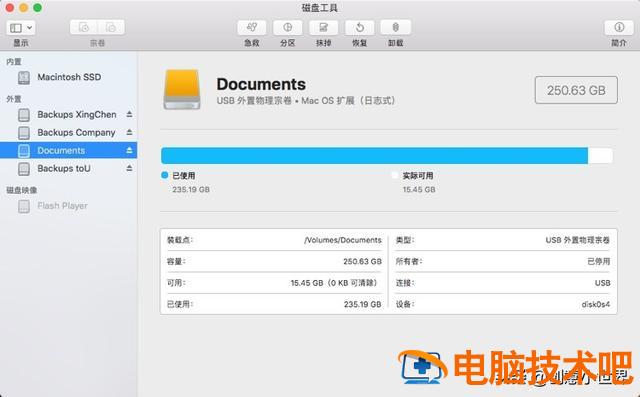Click the USB connection value
The width and height of the screenshot is (640, 397).
[x=602, y=283]
